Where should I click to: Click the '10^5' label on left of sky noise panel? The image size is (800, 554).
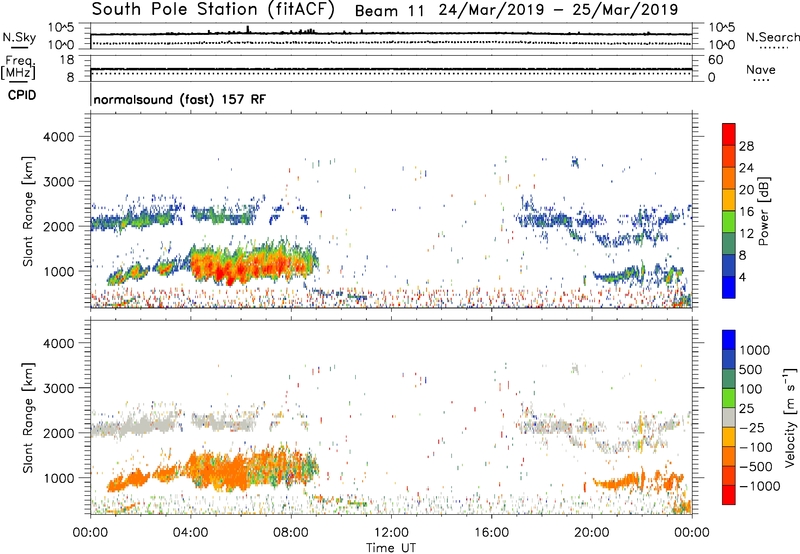coord(61,27)
